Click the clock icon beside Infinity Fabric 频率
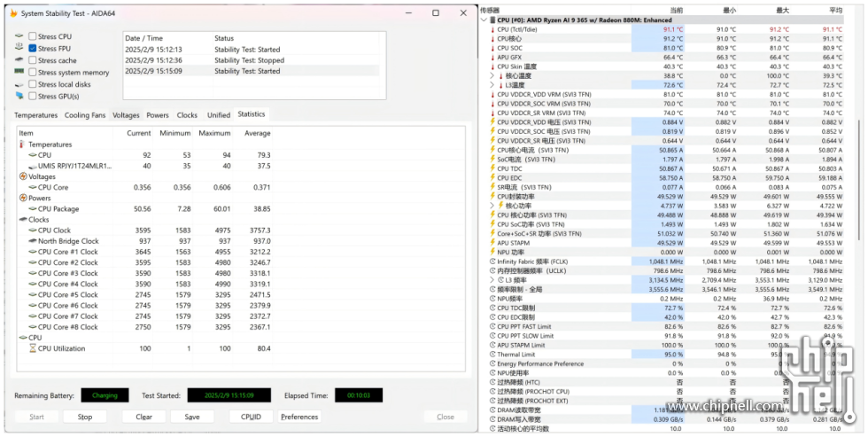This screenshot has width=868, height=437. tap(492, 261)
